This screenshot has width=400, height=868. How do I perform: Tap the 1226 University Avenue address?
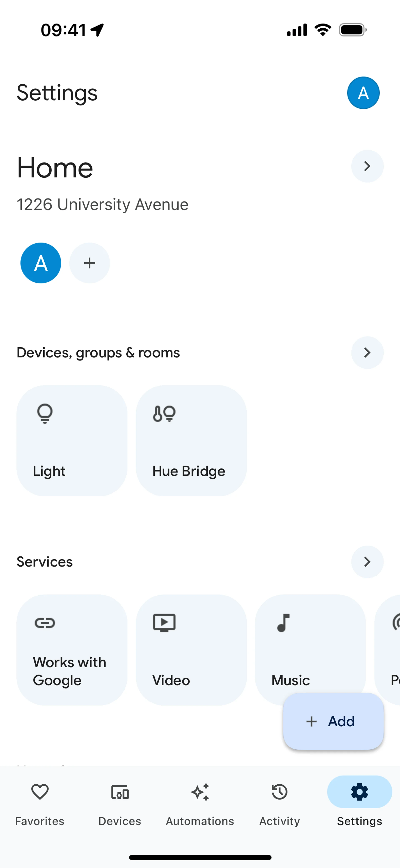pyautogui.click(x=102, y=205)
